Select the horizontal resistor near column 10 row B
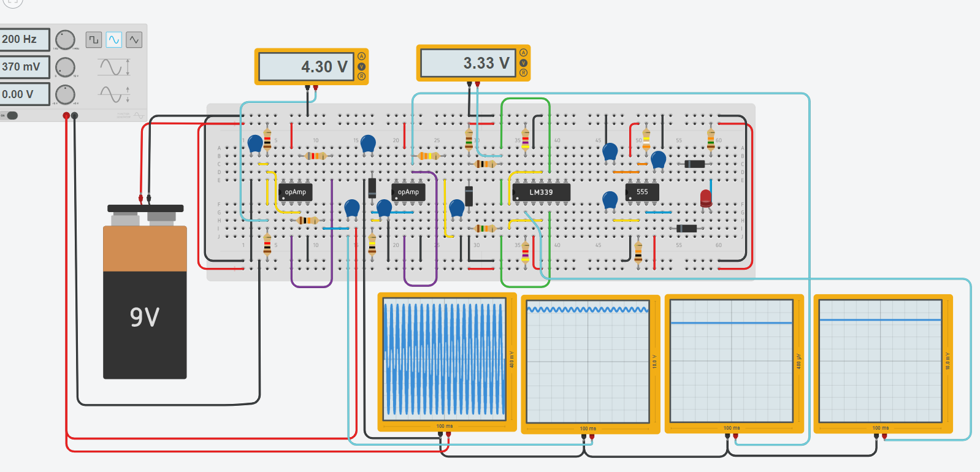Image resolution: width=980 pixels, height=472 pixels. [x=315, y=156]
